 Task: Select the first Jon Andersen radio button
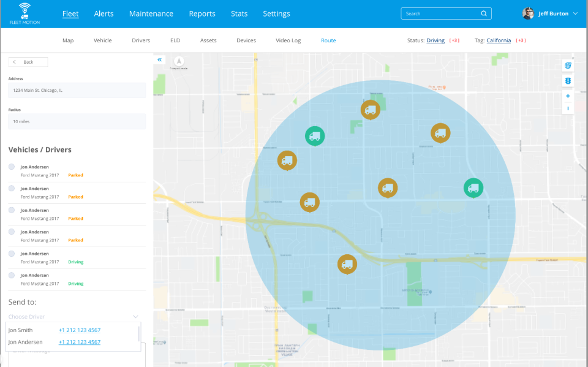[x=12, y=167]
